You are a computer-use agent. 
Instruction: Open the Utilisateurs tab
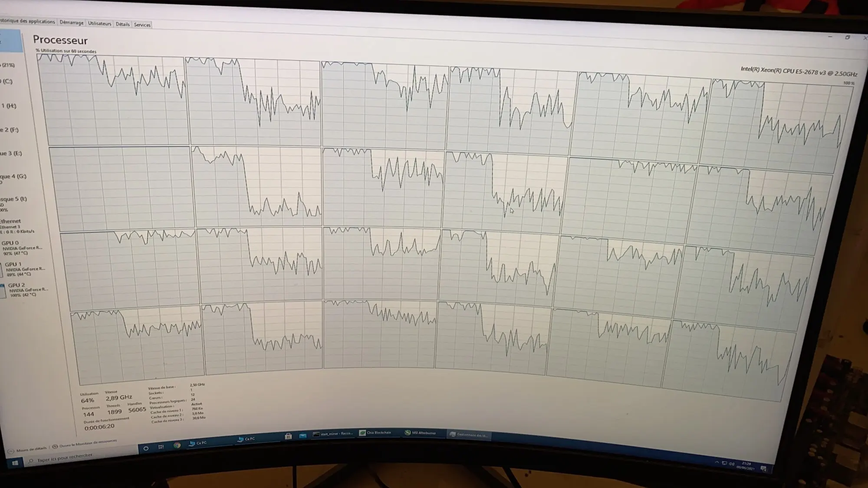(x=99, y=23)
